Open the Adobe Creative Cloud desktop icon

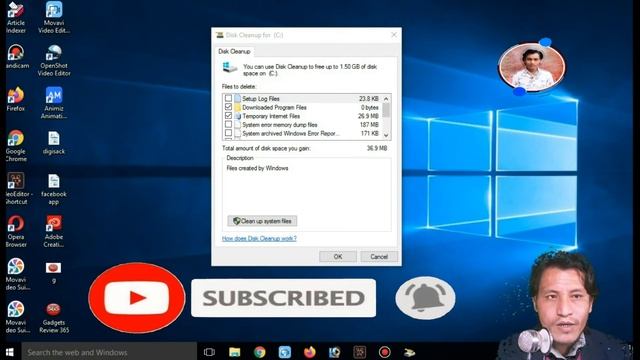point(54,231)
